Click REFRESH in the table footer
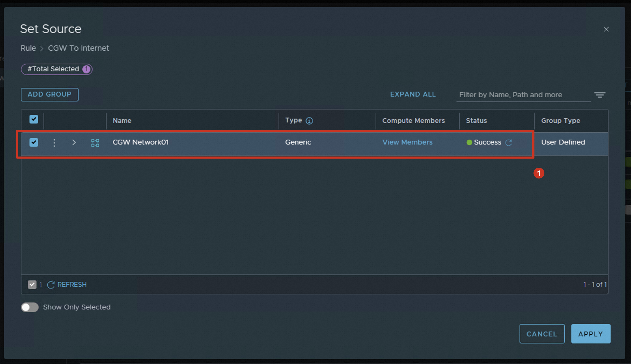The width and height of the screenshot is (631, 364). click(72, 284)
